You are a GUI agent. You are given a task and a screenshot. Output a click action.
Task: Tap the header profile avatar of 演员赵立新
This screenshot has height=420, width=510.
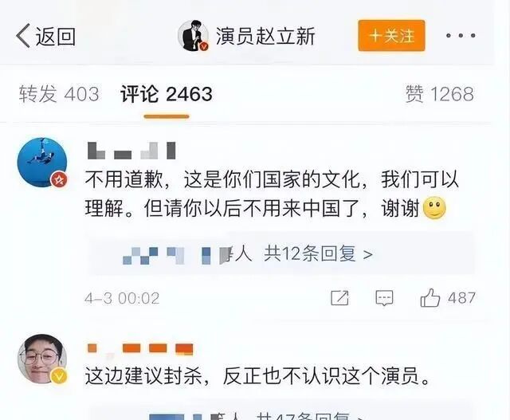point(193,35)
